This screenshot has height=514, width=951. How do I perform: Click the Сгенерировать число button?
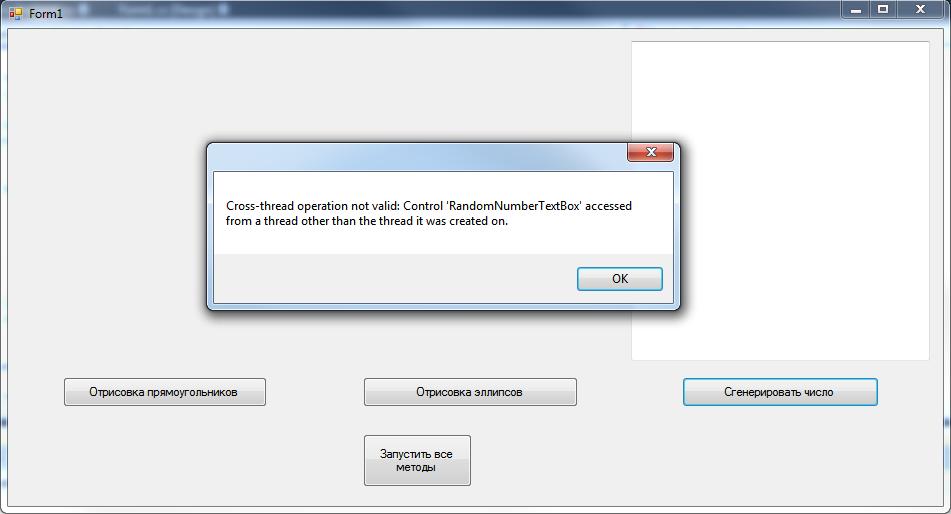(x=780, y=392)
